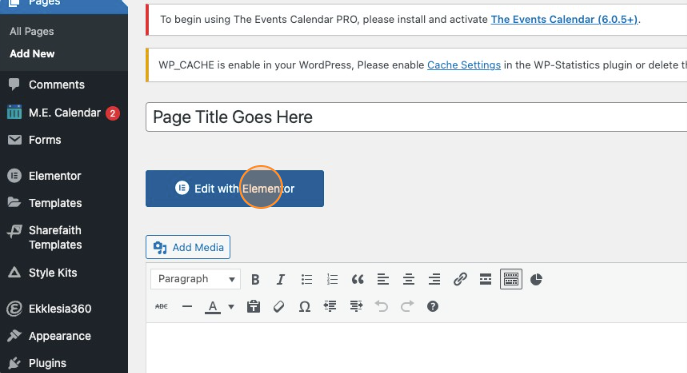Decrease the paragraph indent
Image resolution: width=687 pixels, height=373 pixels.
click(x=330, y=306)
